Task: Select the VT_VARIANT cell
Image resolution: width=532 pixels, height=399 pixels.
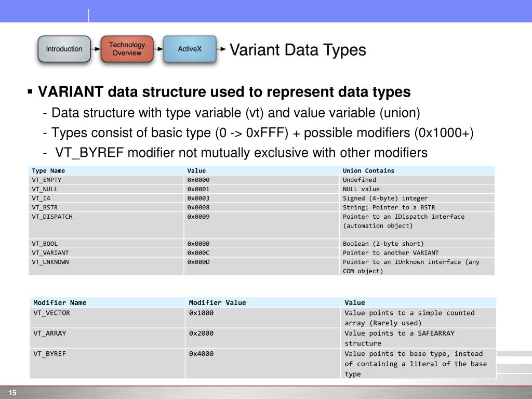Action: point(107,253)
